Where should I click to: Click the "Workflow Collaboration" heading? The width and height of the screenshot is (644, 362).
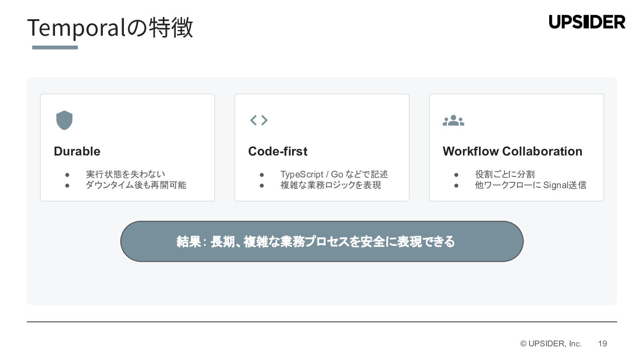pyautogui.click(x=513, y=152)
